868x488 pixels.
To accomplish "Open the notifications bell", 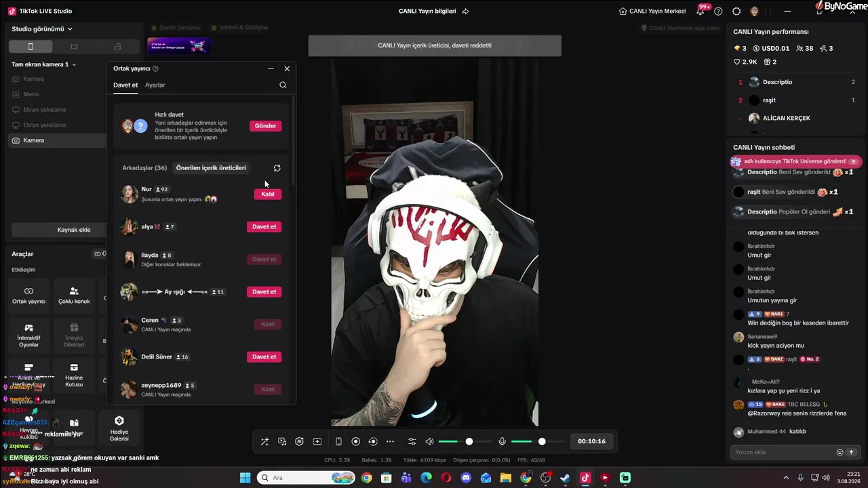I will coord(701,12).
